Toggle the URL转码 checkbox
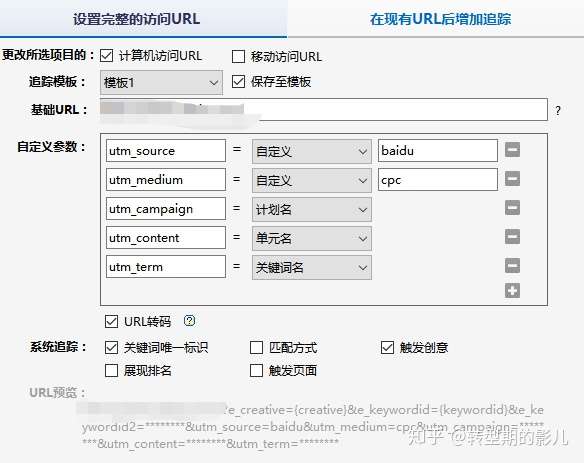This screenshot has height=463, width=584. click(111, 321)
